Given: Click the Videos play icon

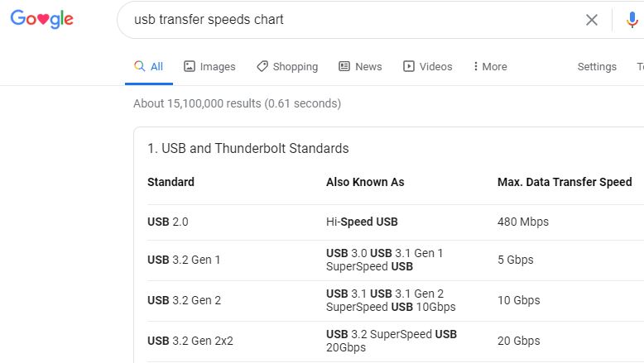Looking at the screenshot, I should [409, 66].
